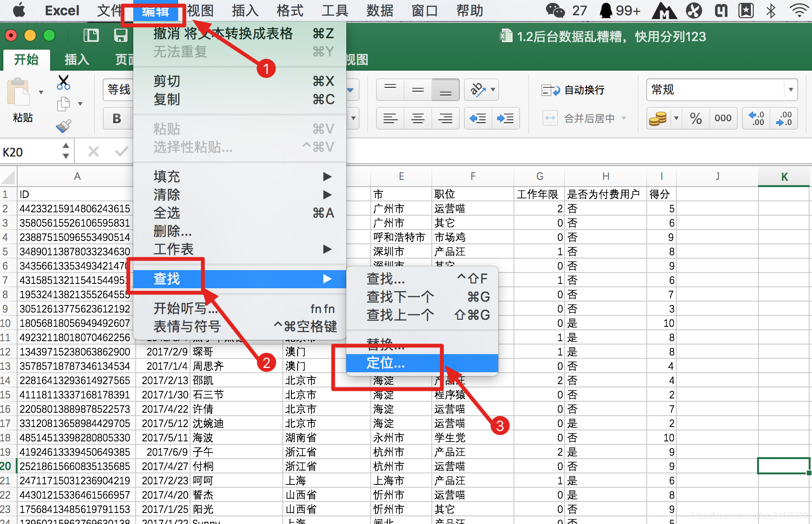Image resolution: width=812 pixels, height=524 pixels.
Task: Increase decimal places
Action: pos(757,118)
